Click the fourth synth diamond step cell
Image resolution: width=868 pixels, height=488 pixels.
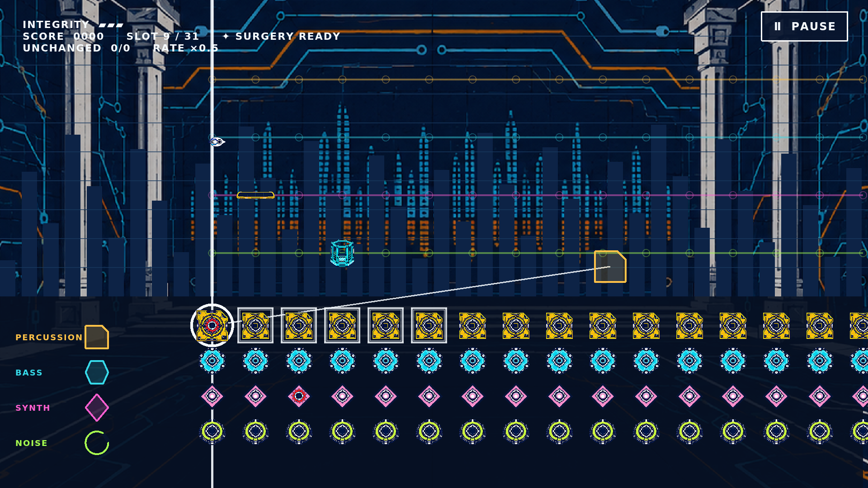(342, 396)
